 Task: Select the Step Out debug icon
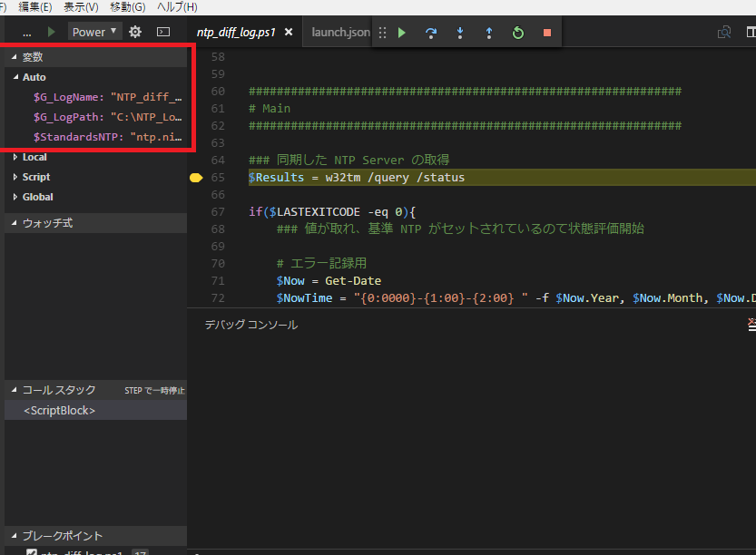coord(489,31)
